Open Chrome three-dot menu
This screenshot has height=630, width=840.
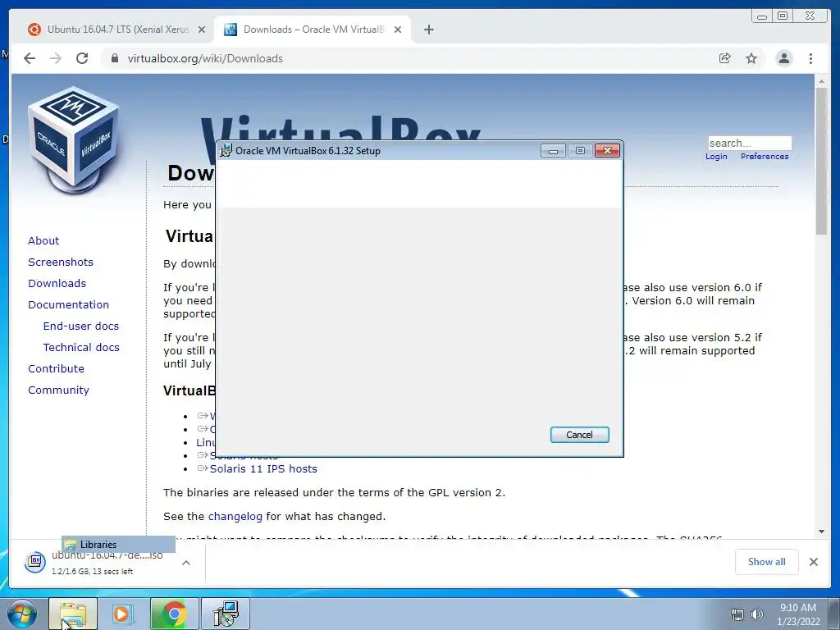(x=810, y=58)
